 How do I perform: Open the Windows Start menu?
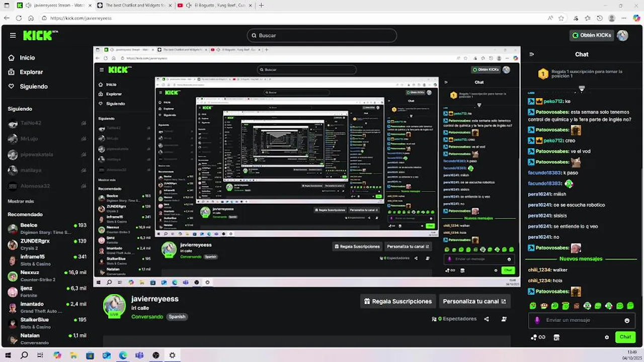coord(8,355)
